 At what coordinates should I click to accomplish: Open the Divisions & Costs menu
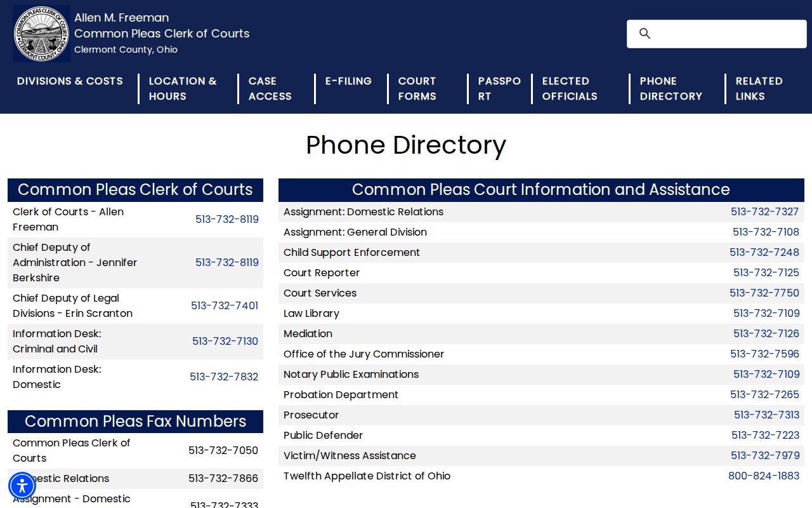point(70,81)
